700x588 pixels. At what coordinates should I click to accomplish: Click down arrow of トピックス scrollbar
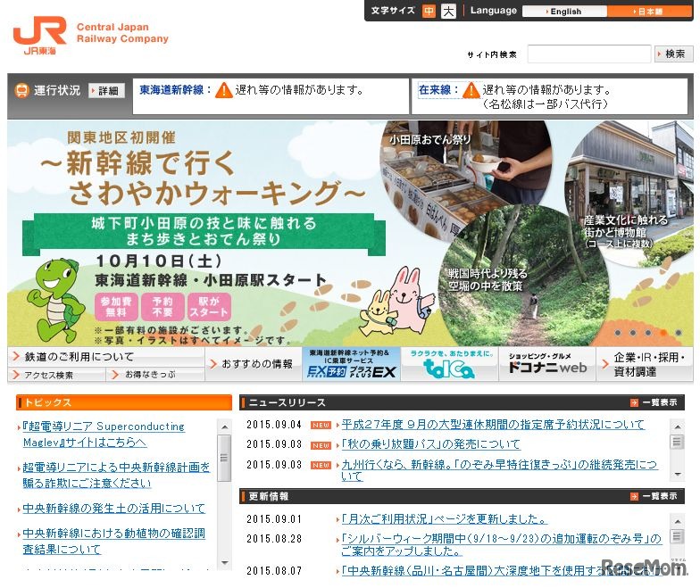pyautogui.click(x=224, y=562)
